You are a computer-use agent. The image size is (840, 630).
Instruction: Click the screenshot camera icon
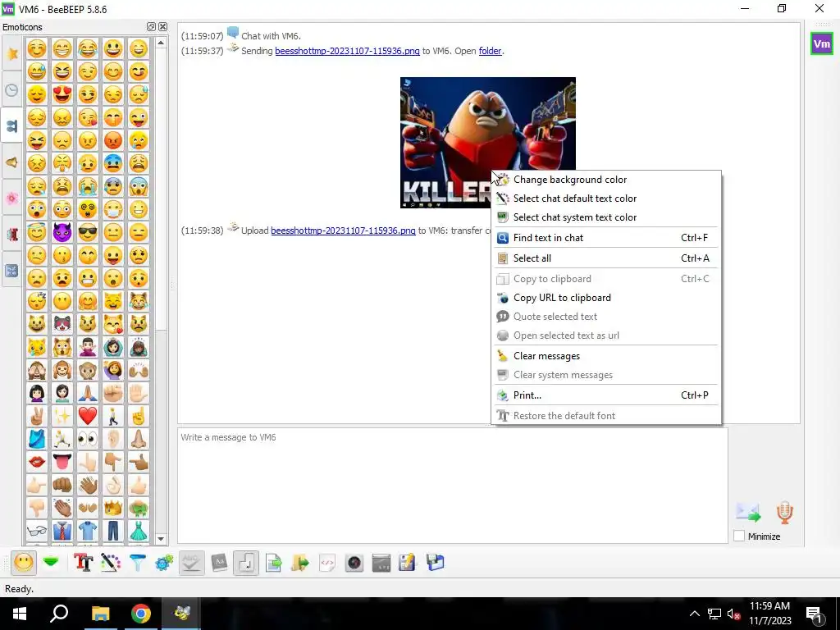(354, 563)
